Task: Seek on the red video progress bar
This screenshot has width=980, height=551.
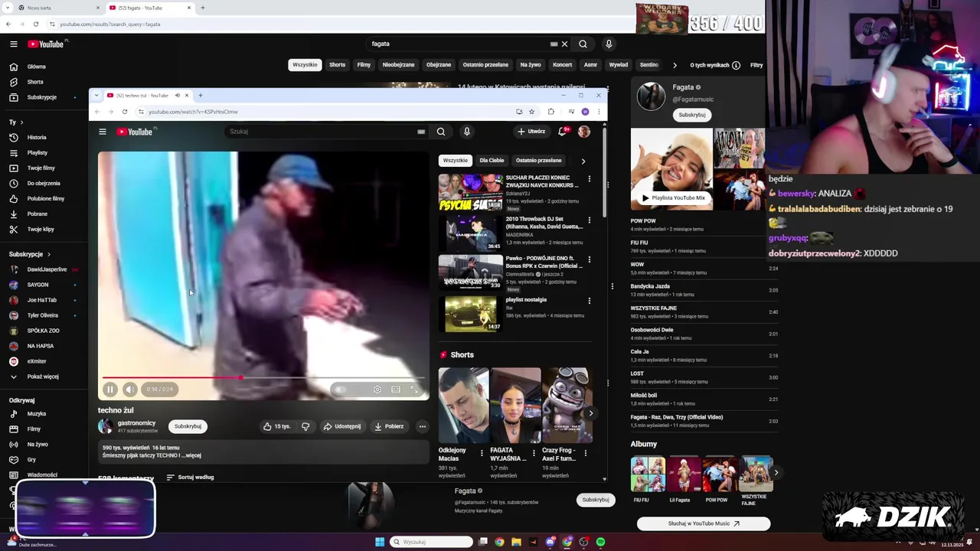Action: click(263, 378)
